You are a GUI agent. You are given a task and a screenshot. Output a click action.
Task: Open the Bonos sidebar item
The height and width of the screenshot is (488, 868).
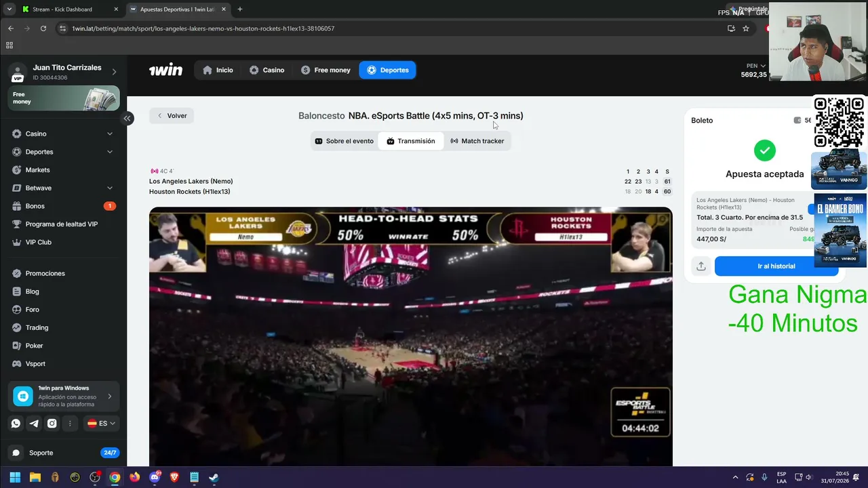64,206
